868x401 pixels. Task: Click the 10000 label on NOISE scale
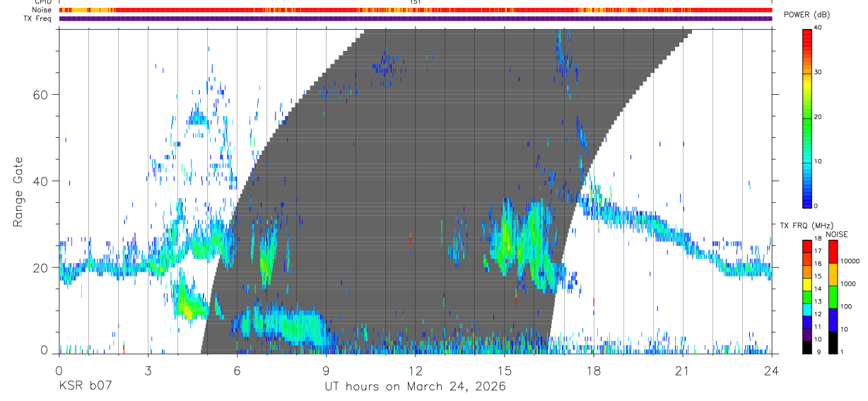click(x=850, y=261)
